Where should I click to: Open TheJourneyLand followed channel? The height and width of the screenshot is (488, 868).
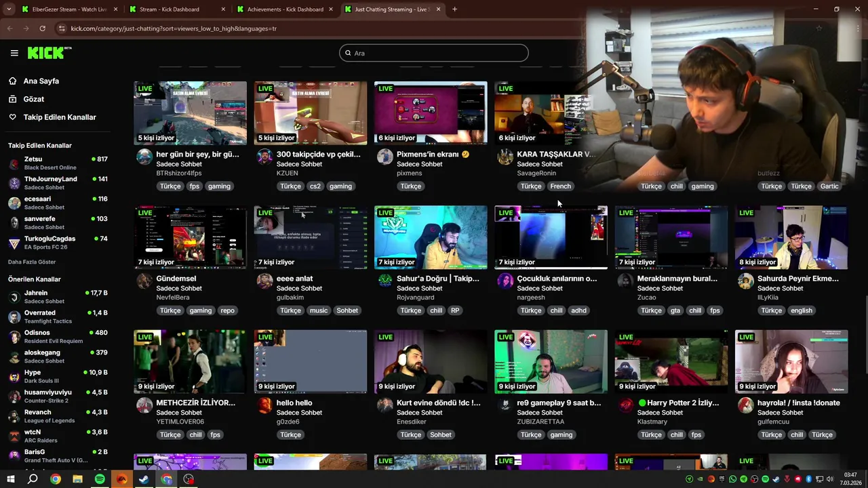point(58,183)
